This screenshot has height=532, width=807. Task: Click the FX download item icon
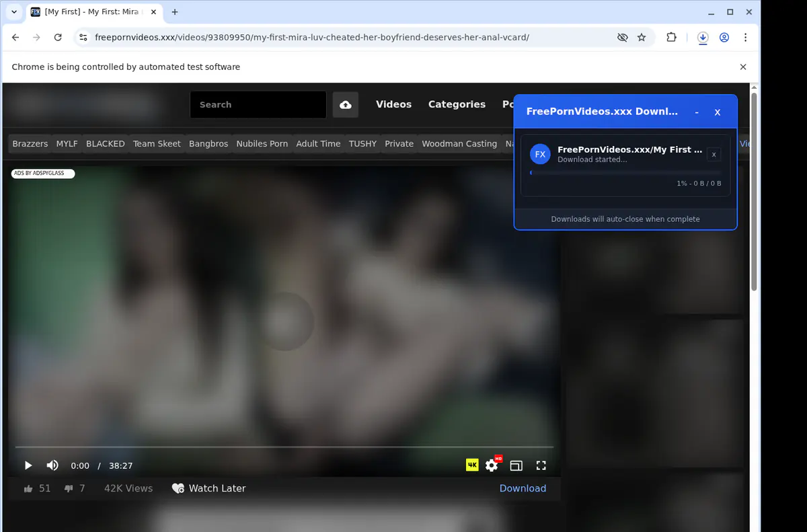click(540, 154)
